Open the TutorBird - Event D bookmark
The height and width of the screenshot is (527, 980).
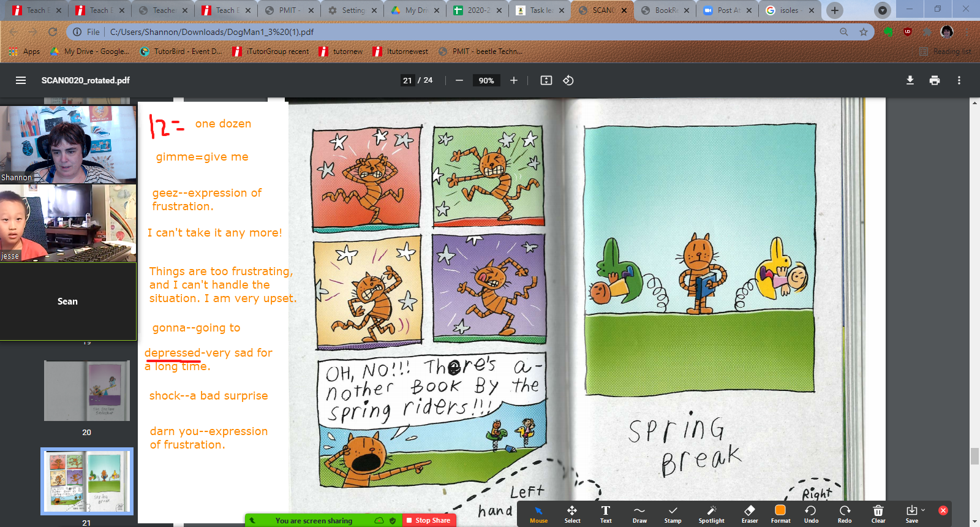[181, 51]
